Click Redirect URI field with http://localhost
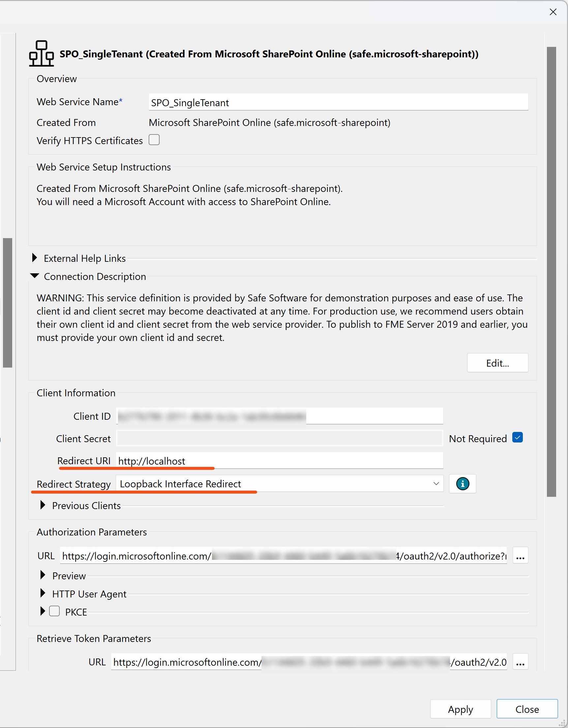The width and height of the screenshot is (568, 728). 279,461
